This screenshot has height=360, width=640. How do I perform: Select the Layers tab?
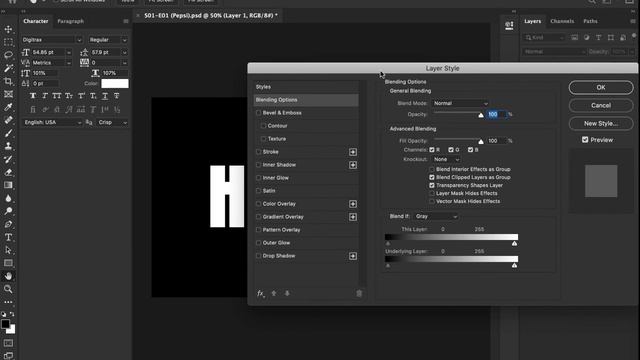click(x=532, y=21)
